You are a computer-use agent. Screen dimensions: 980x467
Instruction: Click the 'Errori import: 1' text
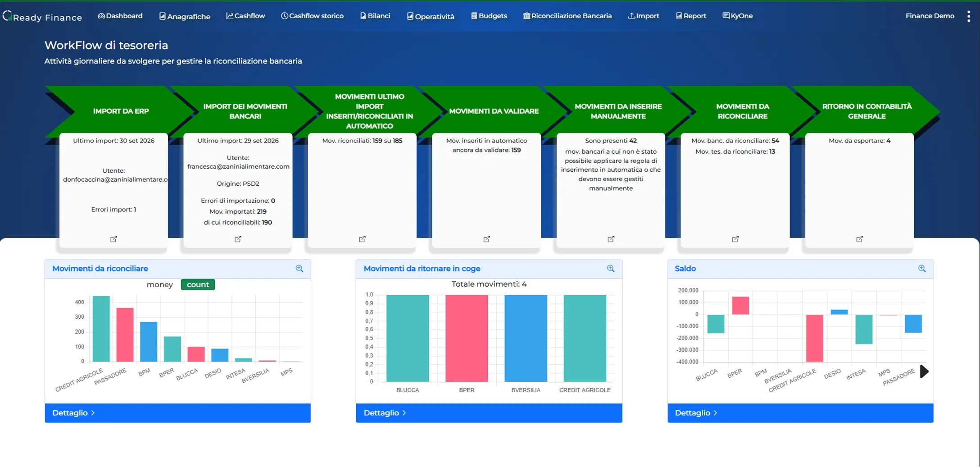(x=113, y=210)
